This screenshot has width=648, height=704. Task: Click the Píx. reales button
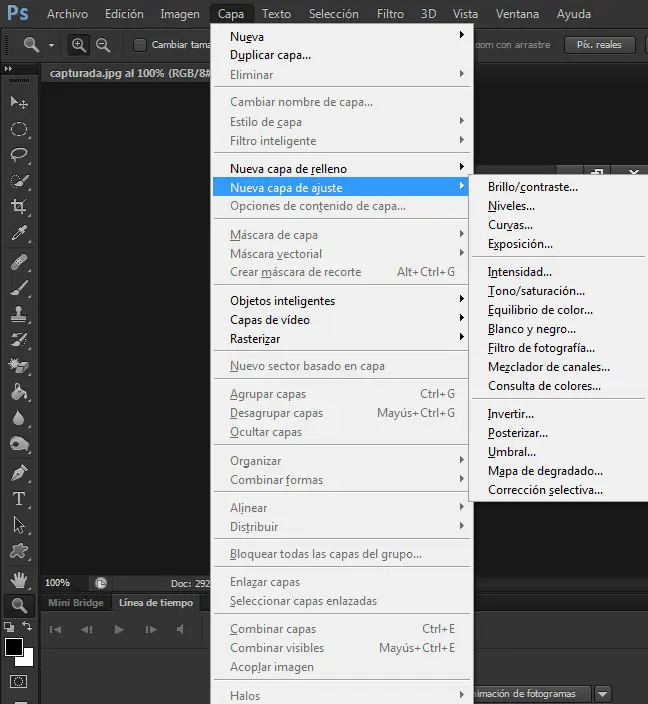(x=600, y=45)
